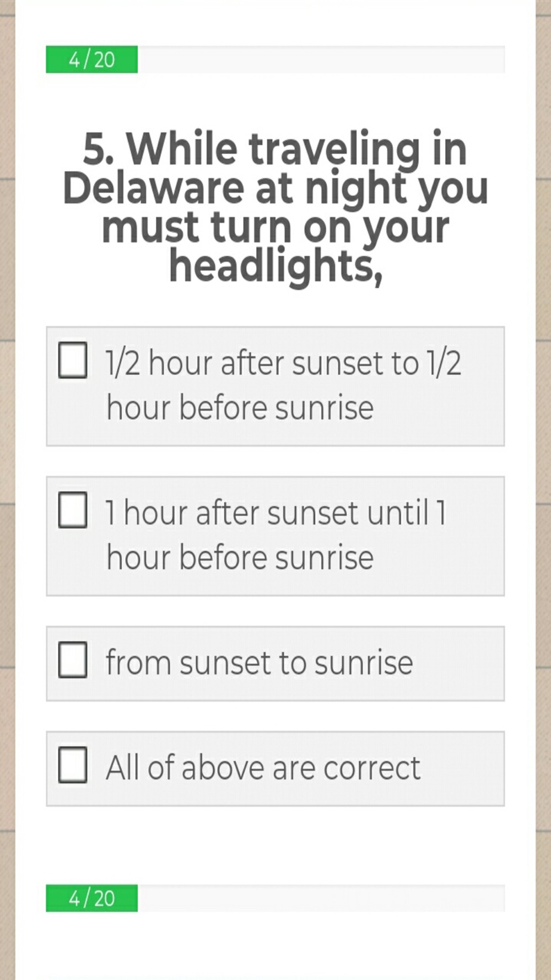Click the top 4/20 progress counter text
This screenshot has height=980, width=551.
91,60
